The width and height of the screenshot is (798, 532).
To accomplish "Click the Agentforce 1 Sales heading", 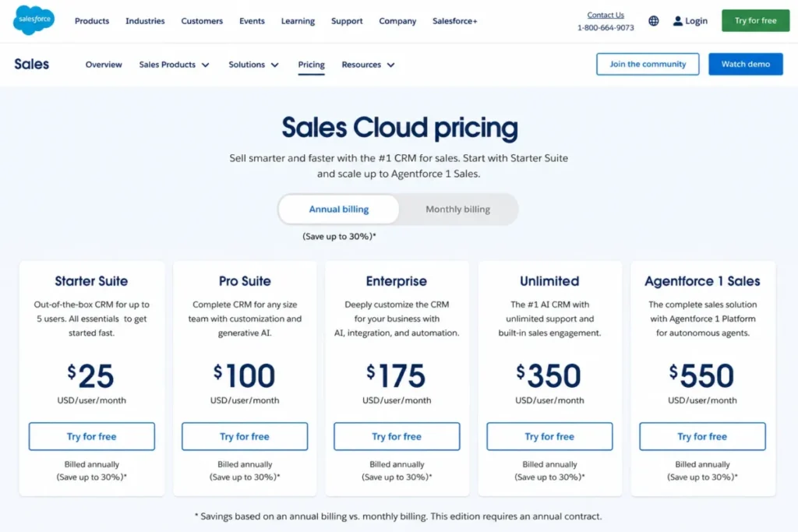I will (702, 281).
